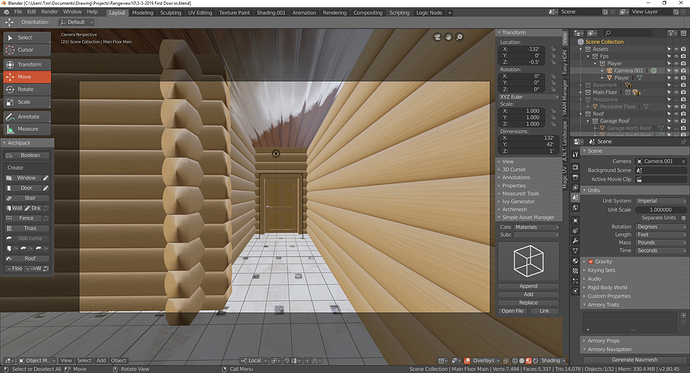Open the Unit System Imperial dropdown
The image size is (690, 373).
click(661, 201)
